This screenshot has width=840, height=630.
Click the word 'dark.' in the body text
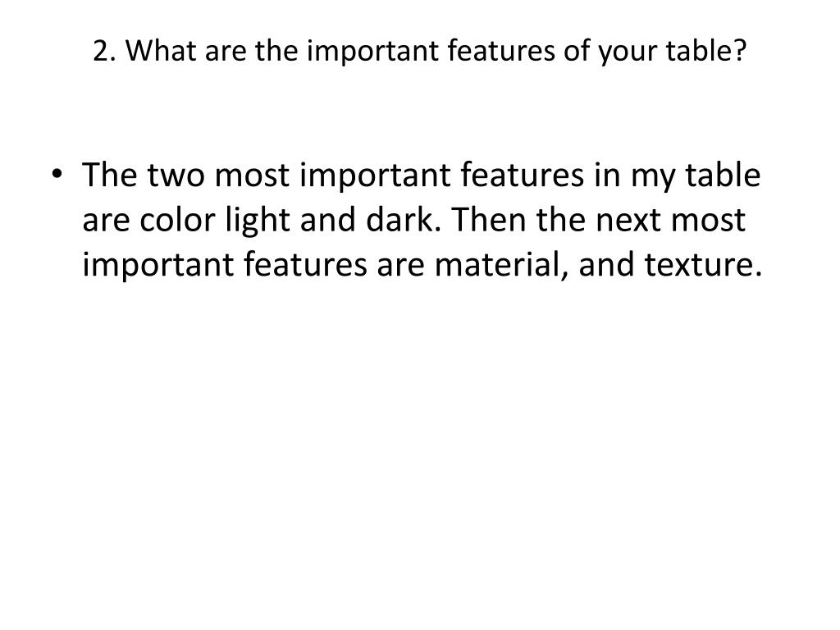404,220
